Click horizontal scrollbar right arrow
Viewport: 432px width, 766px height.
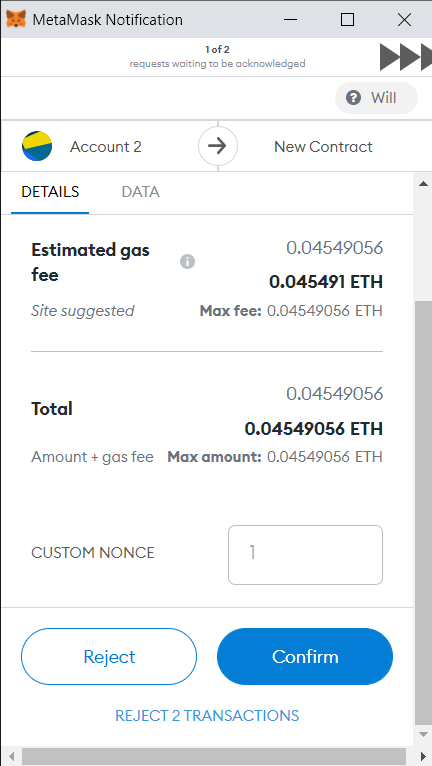(422, 757)
